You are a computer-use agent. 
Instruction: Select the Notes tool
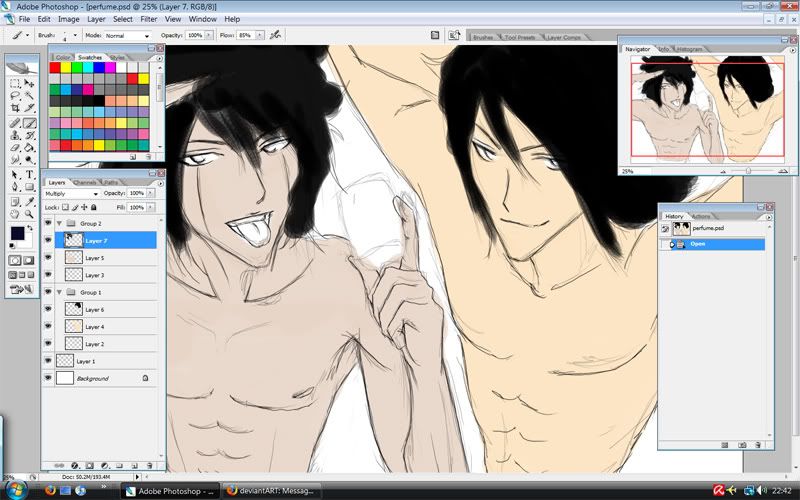click(x=15, y=202)
